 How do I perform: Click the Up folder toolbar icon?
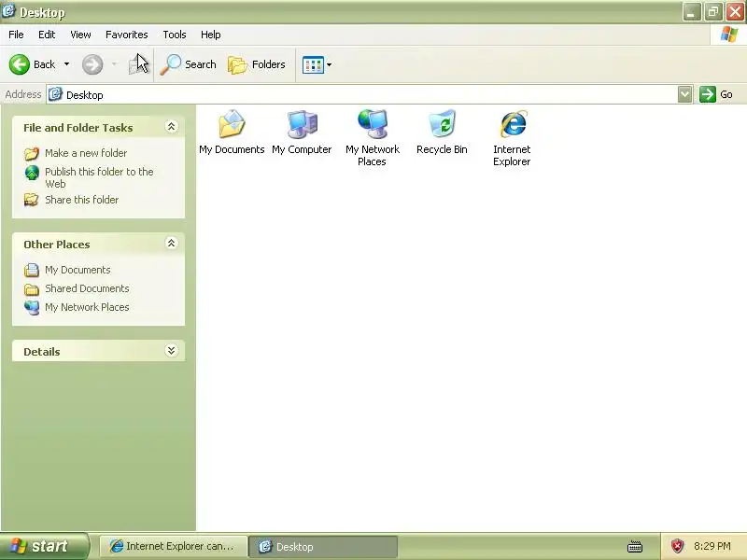point(137,64)
